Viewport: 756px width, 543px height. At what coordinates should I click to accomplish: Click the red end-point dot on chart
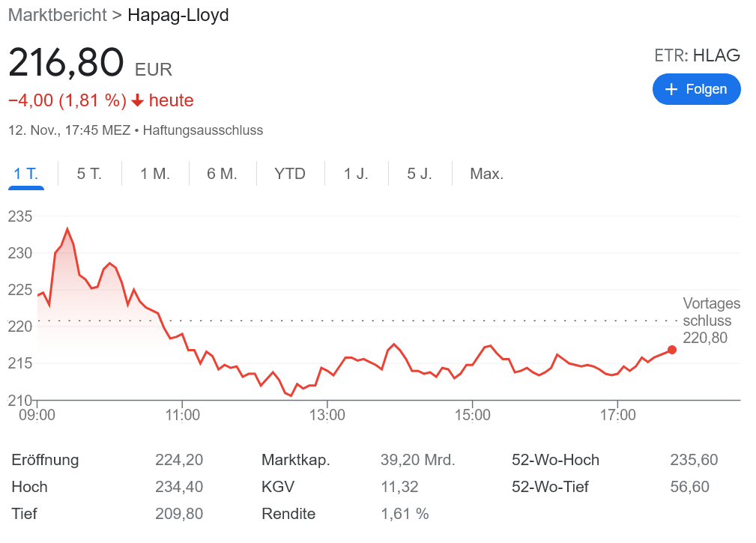(x=672, y=350)
